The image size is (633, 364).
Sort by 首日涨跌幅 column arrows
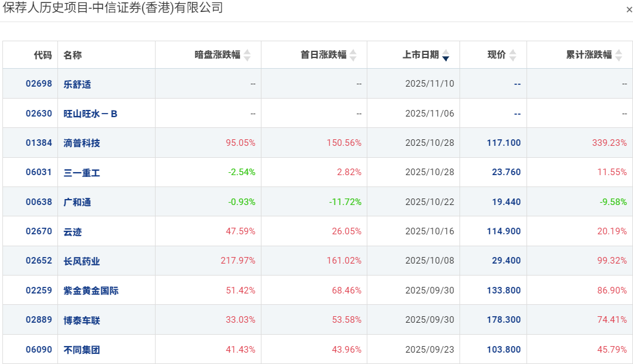click(353, 55)
